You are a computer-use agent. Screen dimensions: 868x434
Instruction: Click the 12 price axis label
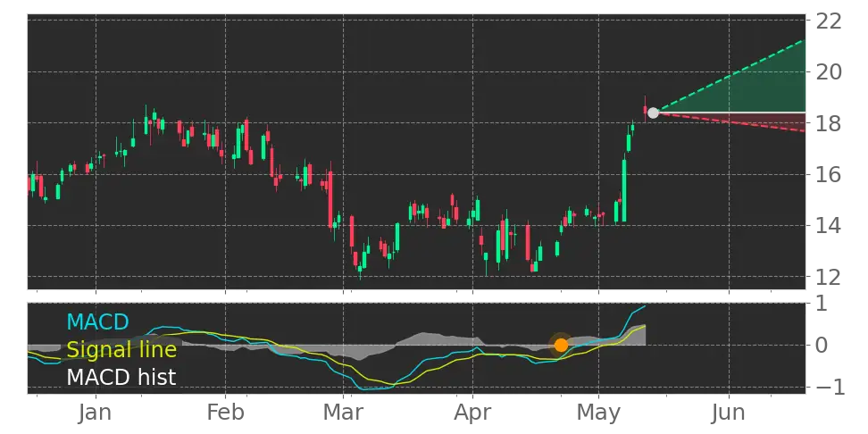(x=829, y=276)
